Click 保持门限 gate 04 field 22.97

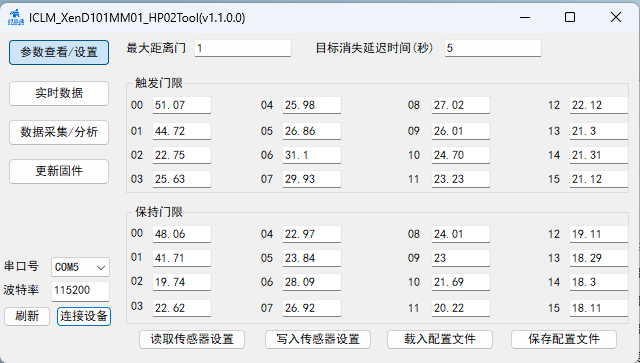click(x=312, y=234)
